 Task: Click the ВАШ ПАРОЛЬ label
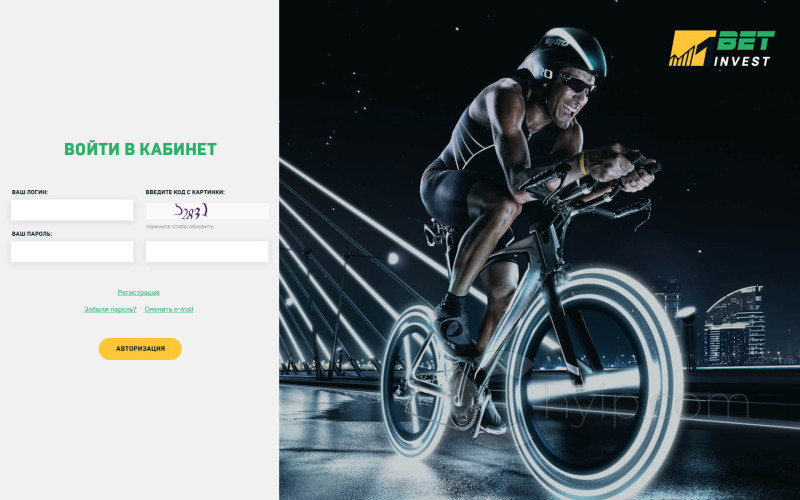pyautogui.click(x=32, y=234)
